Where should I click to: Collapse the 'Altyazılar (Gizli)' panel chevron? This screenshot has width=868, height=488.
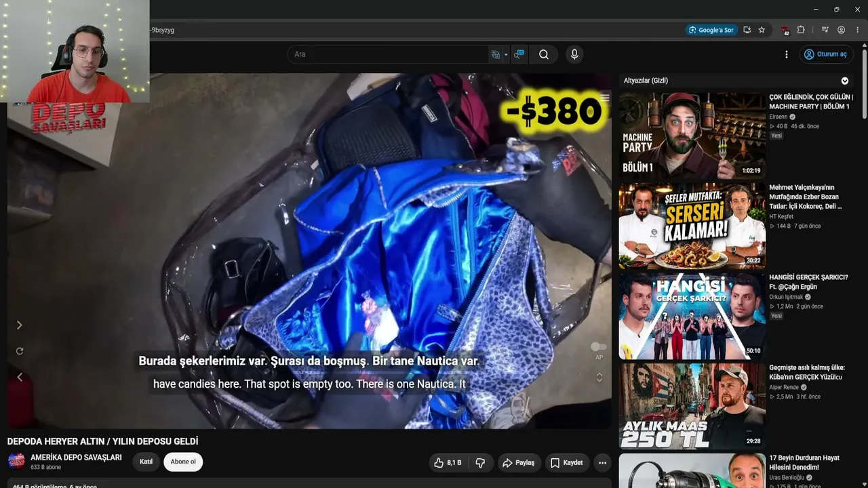point(845,81)
